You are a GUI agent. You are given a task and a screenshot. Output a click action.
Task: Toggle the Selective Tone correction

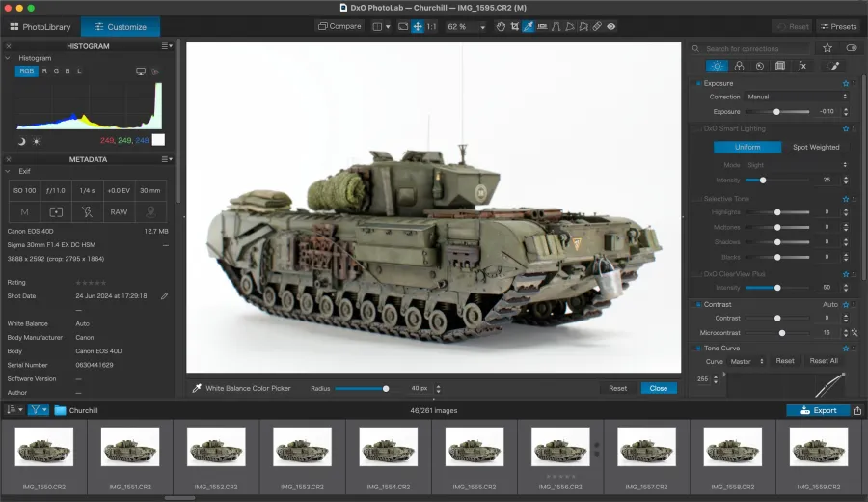point(698,198)
